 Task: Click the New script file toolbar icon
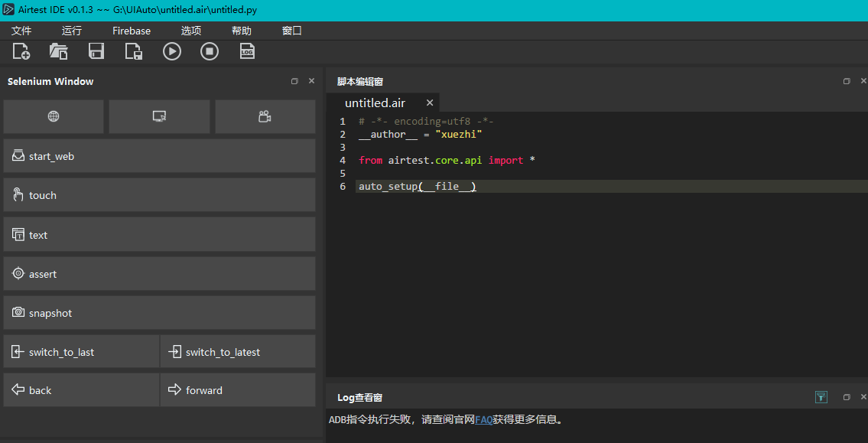pyautogui.click(x=21, y=51)
